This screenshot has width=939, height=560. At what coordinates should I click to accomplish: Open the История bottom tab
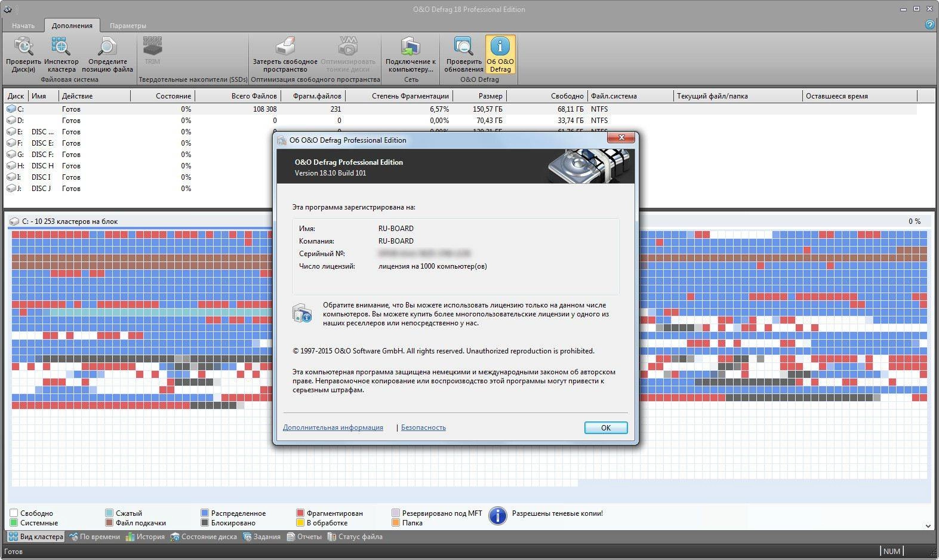click(x=144, y=537)
